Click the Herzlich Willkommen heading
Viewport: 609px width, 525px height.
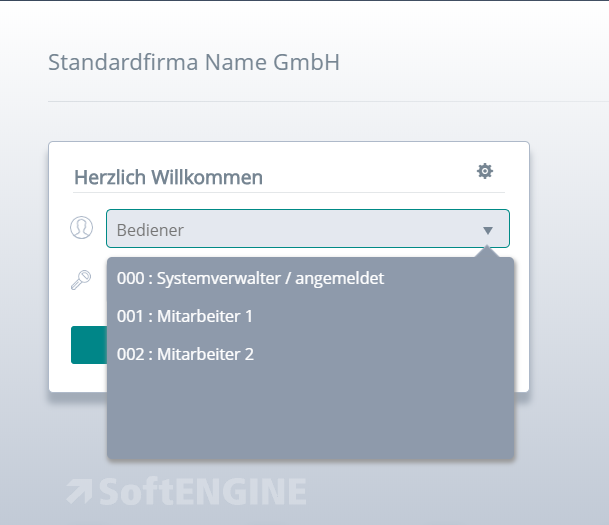pyautogui.click(x=168, y=178)
